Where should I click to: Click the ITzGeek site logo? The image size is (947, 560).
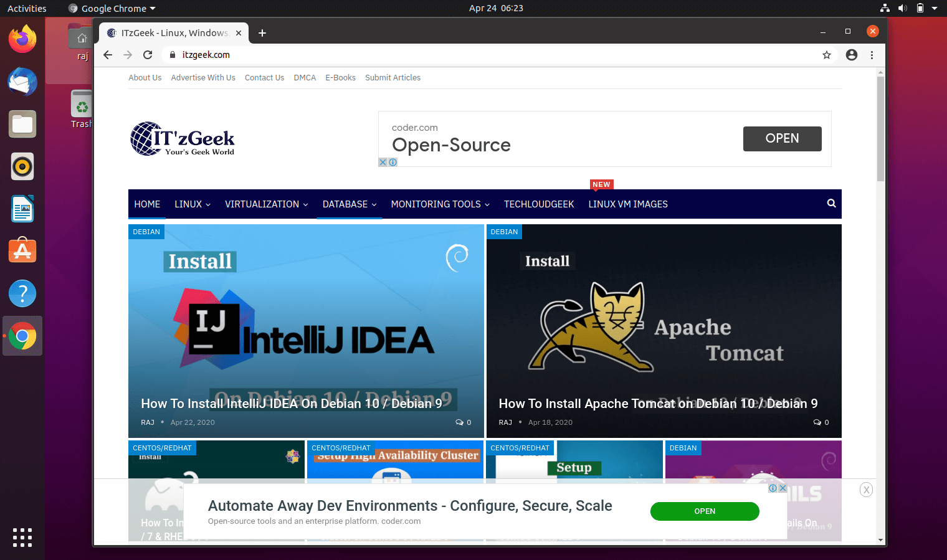click(x=182, y=138)
